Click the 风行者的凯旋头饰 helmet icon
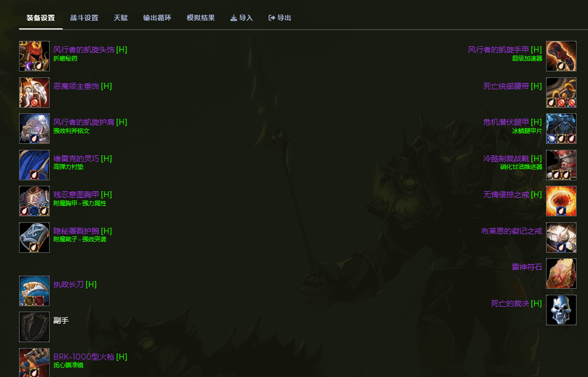Viewport: 588px width, 377px height. click(34, 56)
